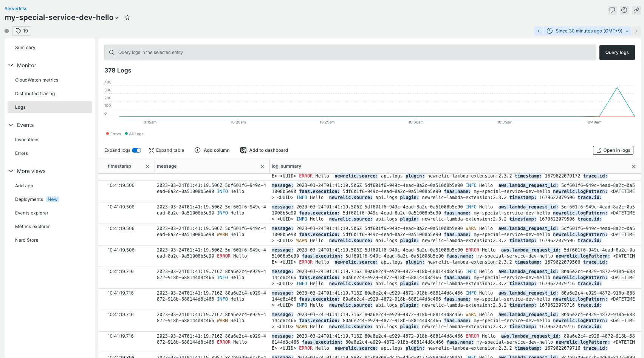Click the entity hexagon icon near the tags
Screen dimensions: 644x358
click(x=6, y=31)
